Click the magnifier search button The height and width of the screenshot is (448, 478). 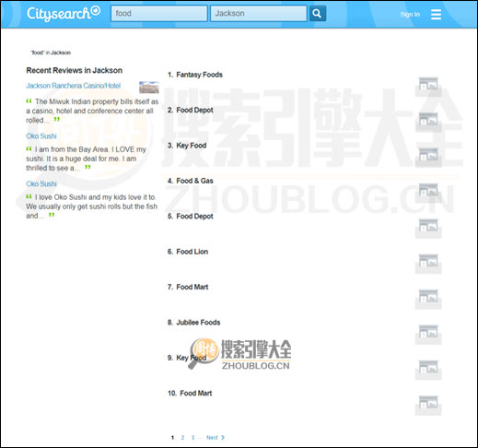(318, 14)
